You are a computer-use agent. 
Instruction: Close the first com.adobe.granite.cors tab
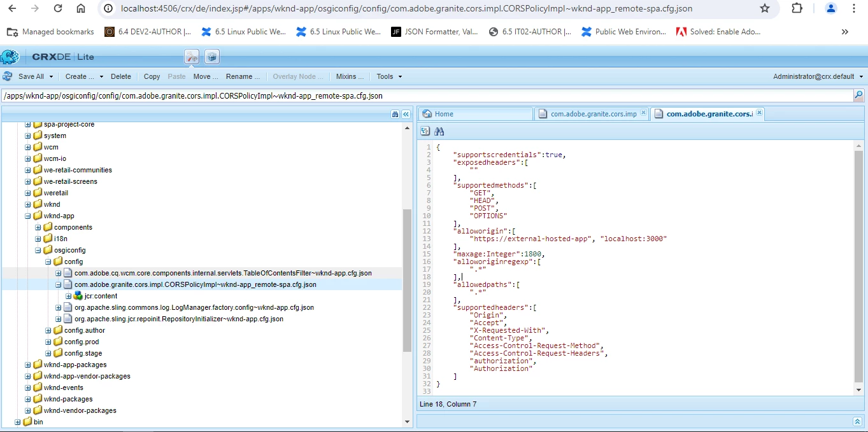coord(643,113)
